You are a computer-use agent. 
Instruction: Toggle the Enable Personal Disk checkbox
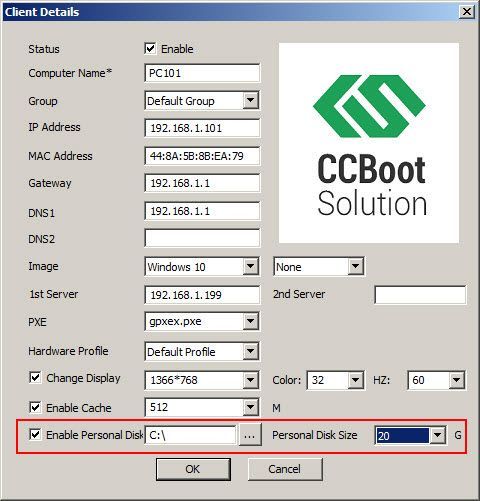pos(35,434)
